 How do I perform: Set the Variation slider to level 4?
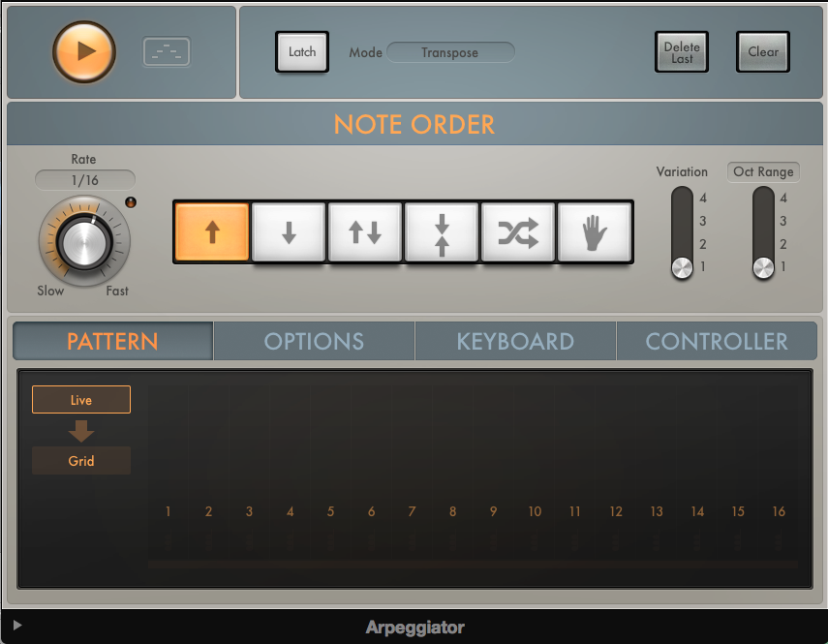pyautogui.click(x=682, y=198)
